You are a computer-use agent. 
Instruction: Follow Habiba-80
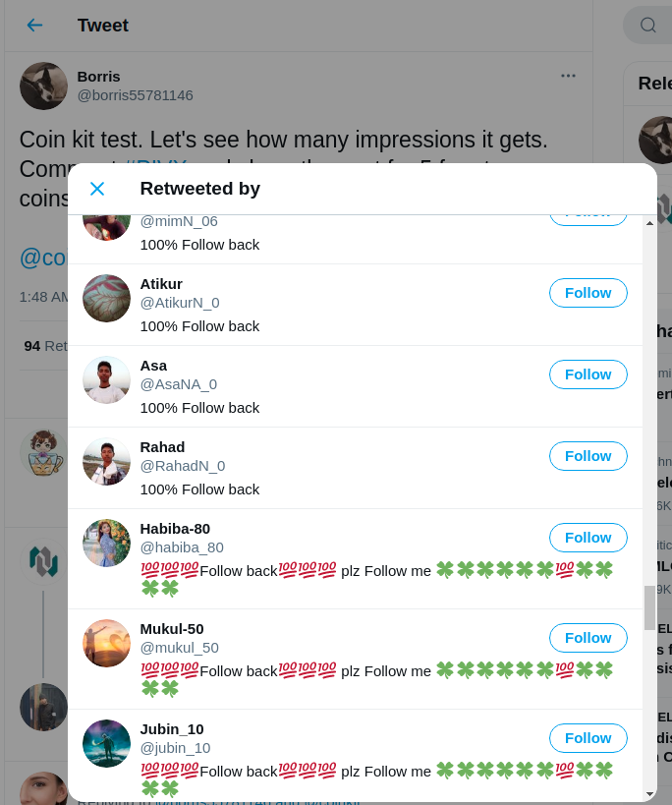click(x=588, y=538)
